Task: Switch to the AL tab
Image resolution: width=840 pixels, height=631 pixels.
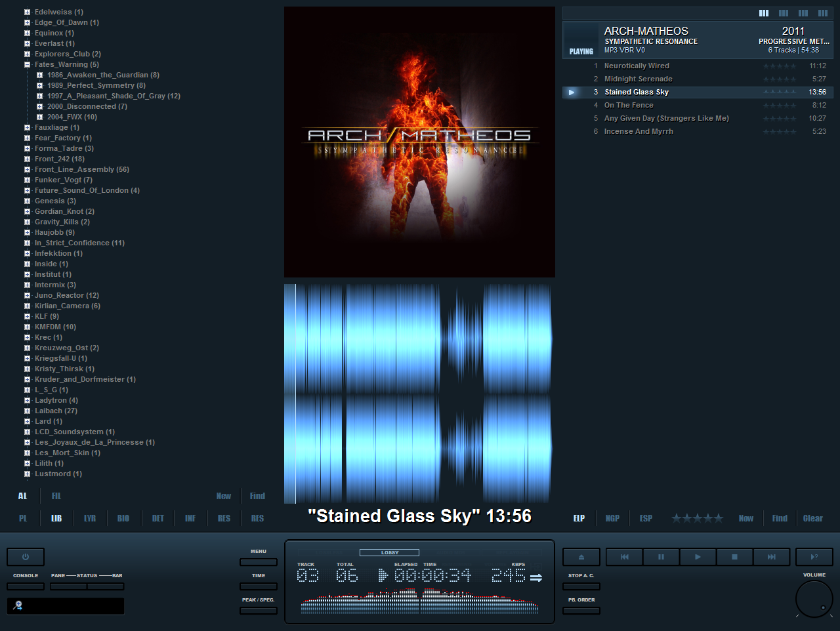Action: (22, 497)
